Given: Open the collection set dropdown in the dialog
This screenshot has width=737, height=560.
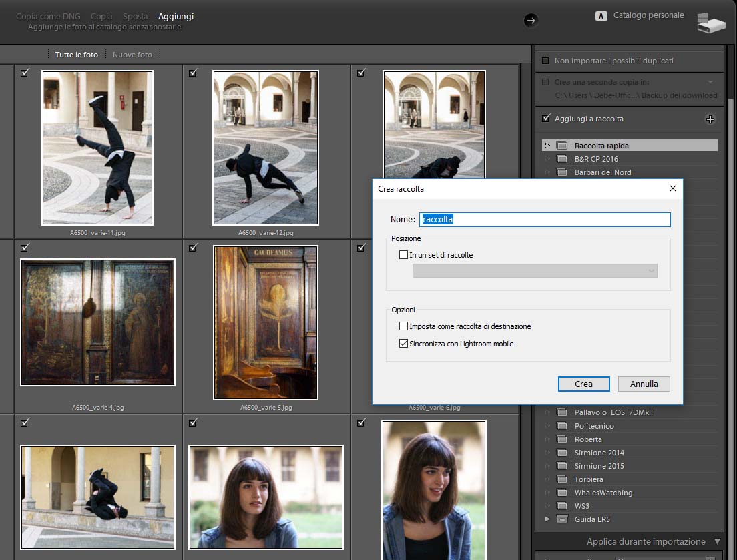Looking at the screenshot, I should (x=535, y=271).
